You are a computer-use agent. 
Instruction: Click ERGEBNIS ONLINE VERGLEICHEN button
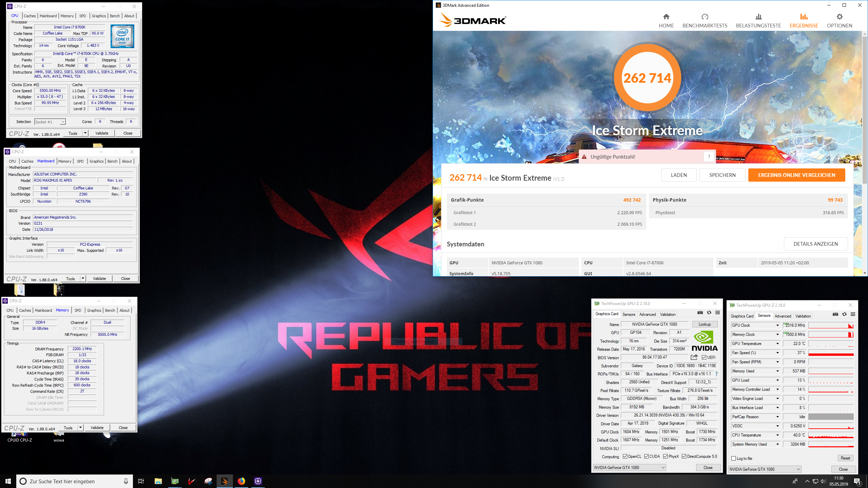[x=796, y=175]
